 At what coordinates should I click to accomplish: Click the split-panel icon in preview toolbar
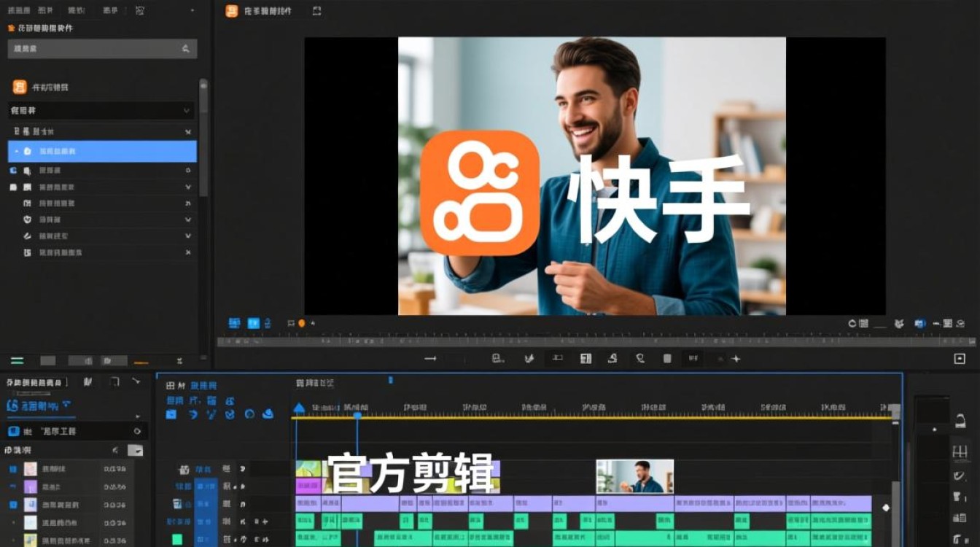point(585,359)
